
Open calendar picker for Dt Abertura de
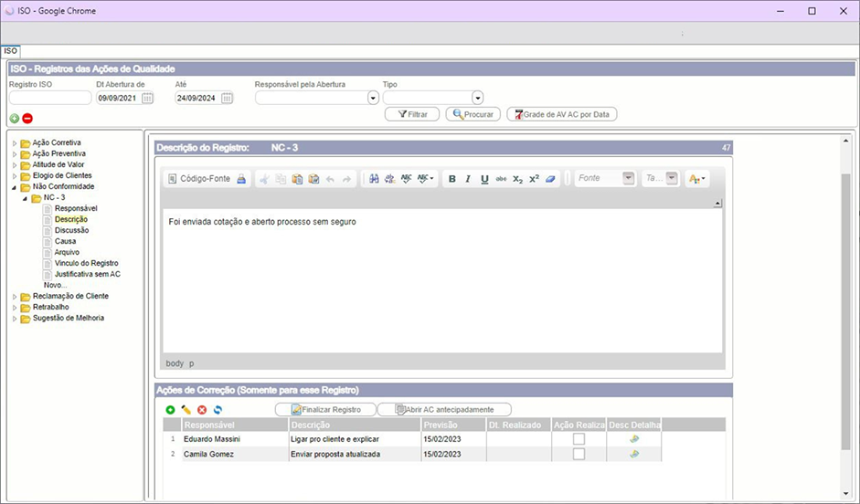[x=147, y=99]
